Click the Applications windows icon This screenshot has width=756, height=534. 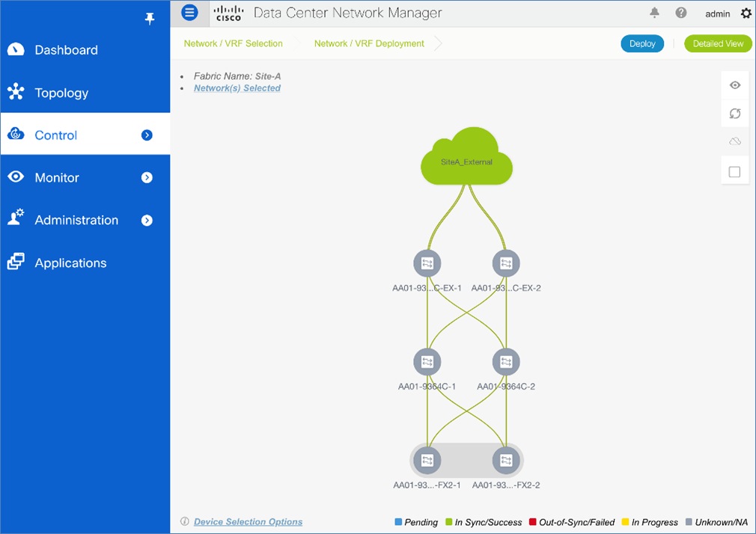(16, 261)
